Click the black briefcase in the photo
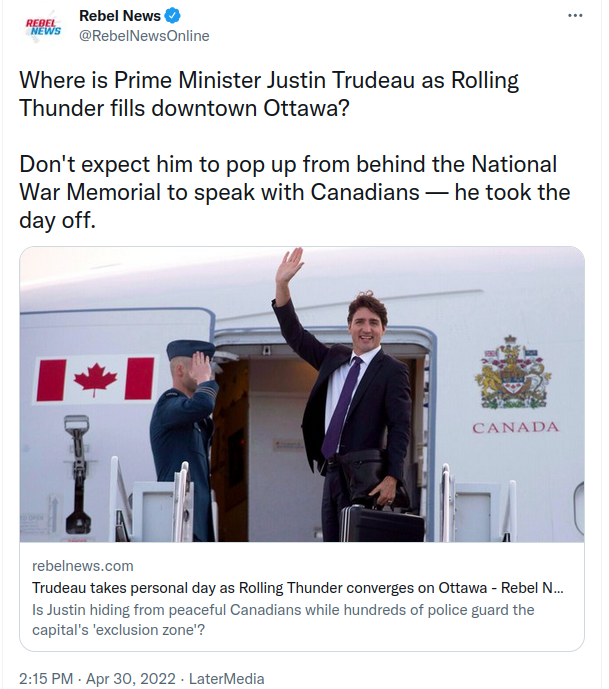This screenshot has height=689, width=609. [383, 522]
